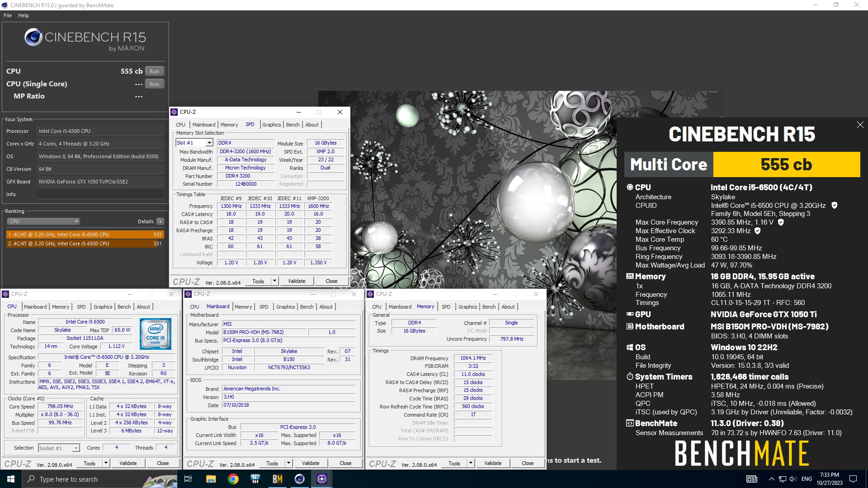Click the Memory icon in BenchMate panel
The width and height of the screenshot is (868, 488).
630,276
